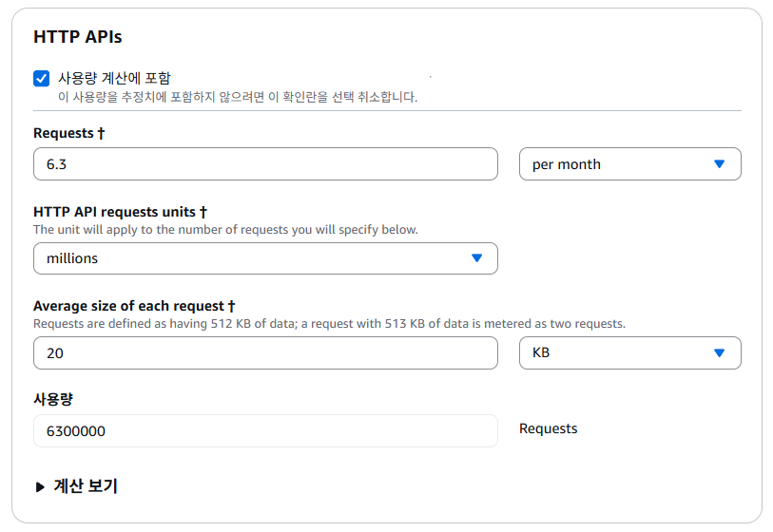The image size is (773, 532).
Task: Click the Requests unit text beside 6300000
Action: (548, 428)
